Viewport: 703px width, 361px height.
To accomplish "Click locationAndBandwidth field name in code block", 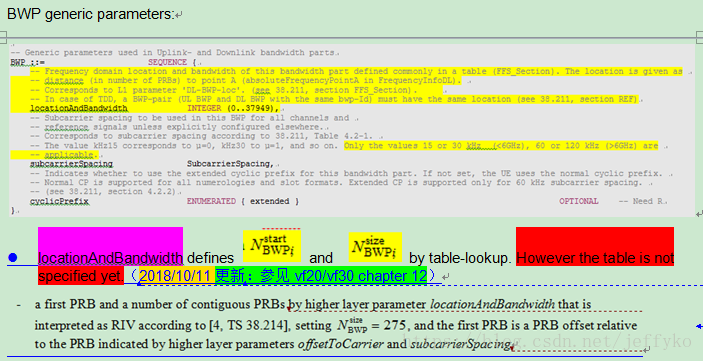I will (x=78, y=109).
